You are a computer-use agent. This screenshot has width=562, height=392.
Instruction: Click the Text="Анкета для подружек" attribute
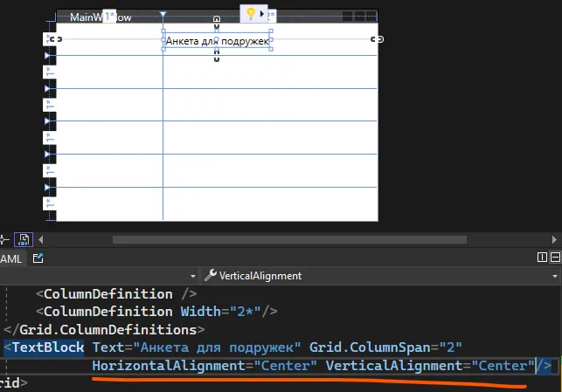click(197, 347)
